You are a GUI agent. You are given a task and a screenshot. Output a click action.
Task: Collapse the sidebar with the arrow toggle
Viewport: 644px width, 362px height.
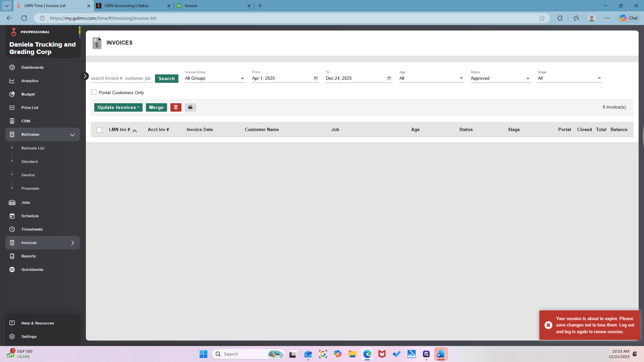(x=85, y=76)
